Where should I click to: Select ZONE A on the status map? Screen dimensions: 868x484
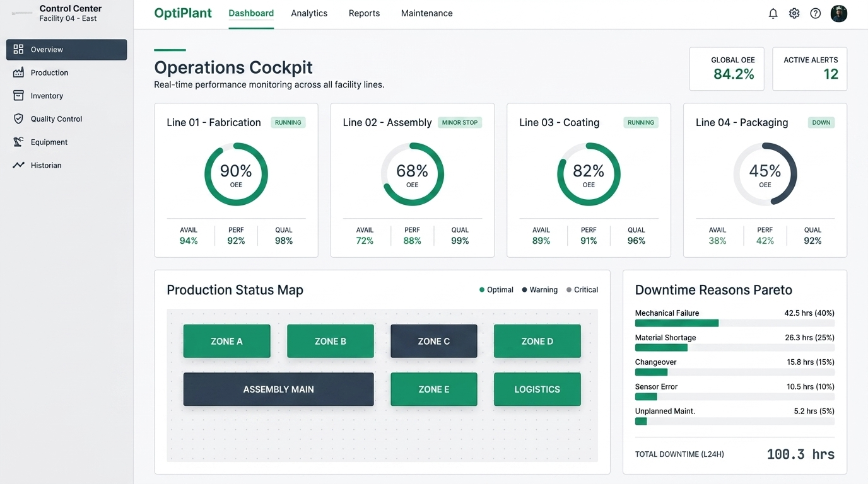coord(227,341)
